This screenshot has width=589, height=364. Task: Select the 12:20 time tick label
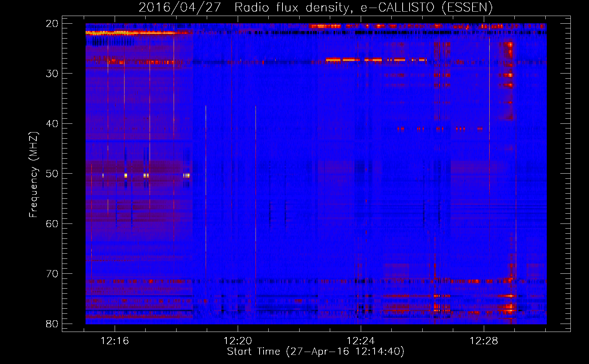tap(238, 341)
